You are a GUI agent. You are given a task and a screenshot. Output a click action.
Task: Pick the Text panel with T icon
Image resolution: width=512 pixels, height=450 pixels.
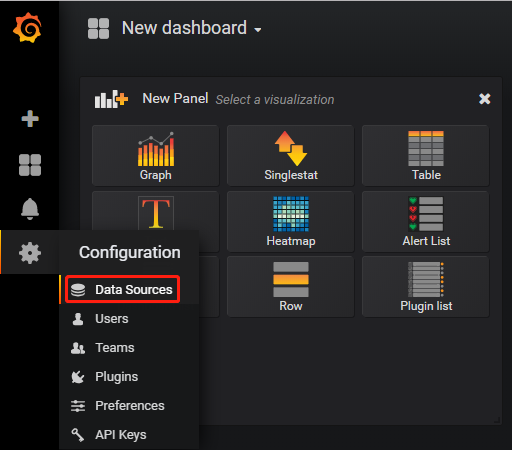point(156,212)
